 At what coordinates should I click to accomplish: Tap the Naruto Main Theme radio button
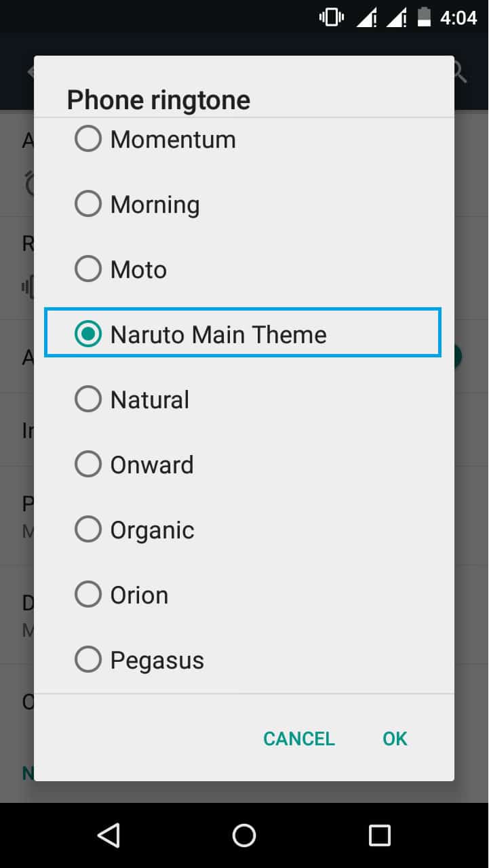pos(88,334)
